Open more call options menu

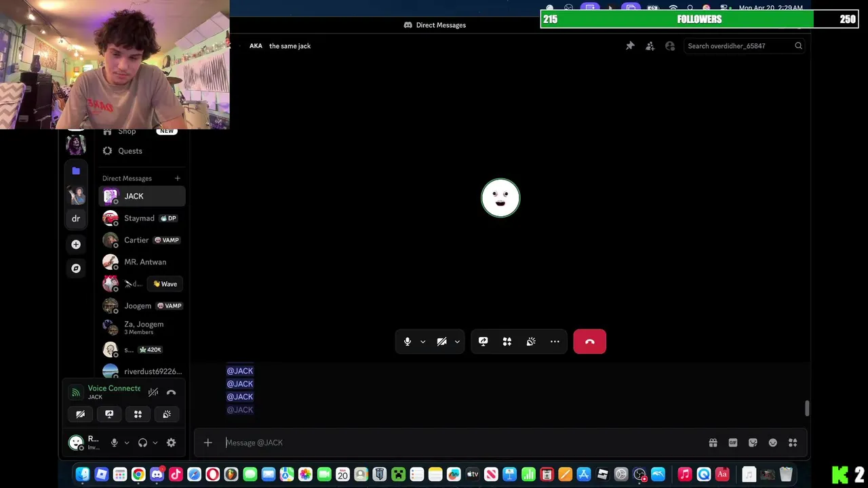point(555,342)
